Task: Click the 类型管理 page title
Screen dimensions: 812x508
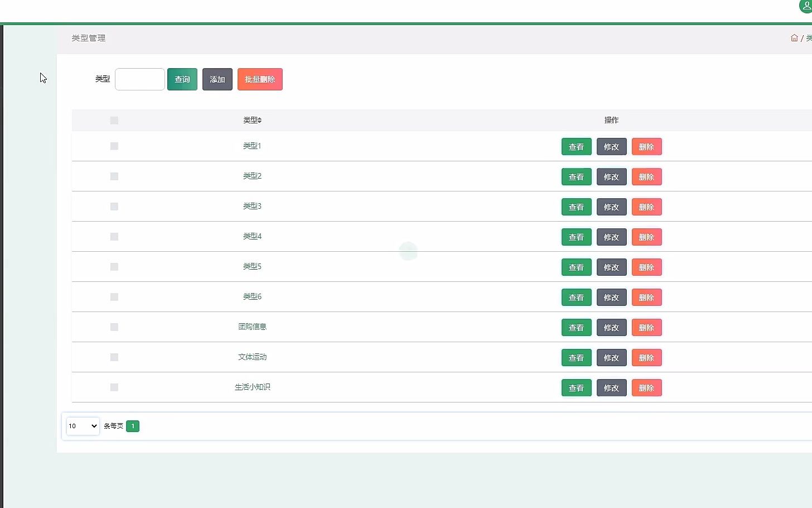Action: coord(89,38)
